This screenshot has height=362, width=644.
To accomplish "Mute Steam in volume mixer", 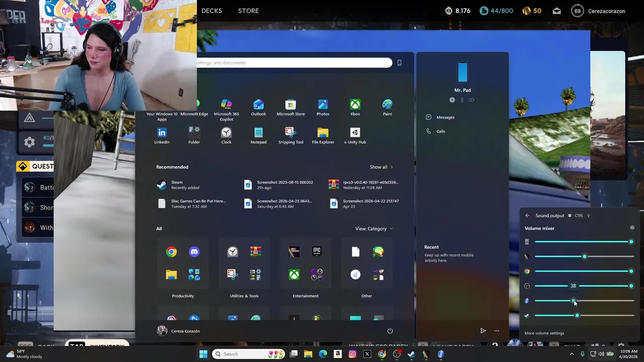I will tap(527, 315).
